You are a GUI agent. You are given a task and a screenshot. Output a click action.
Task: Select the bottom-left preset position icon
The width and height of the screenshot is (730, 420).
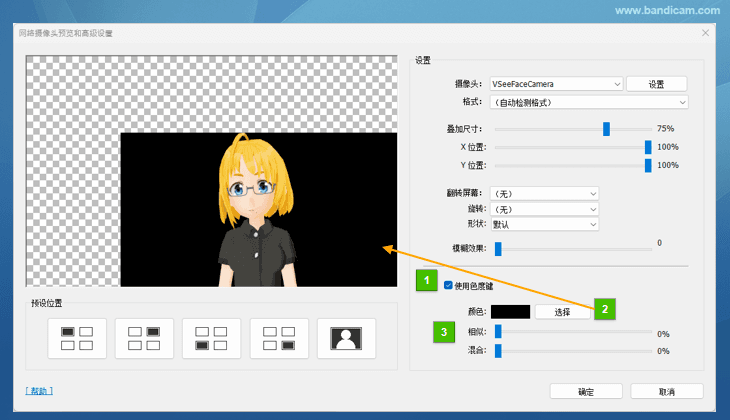(211, 338)
